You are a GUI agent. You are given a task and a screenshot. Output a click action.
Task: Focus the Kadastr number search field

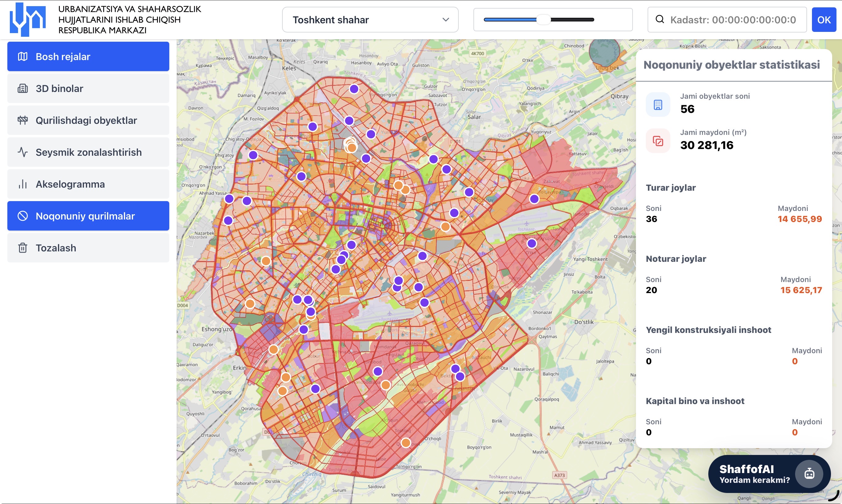tap(734, 20)
